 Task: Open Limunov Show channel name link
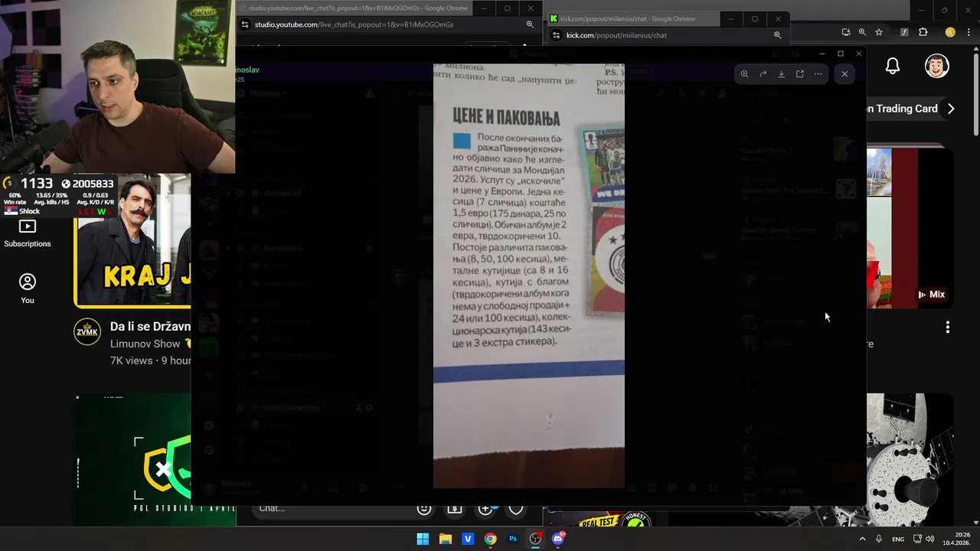(145, 344)
